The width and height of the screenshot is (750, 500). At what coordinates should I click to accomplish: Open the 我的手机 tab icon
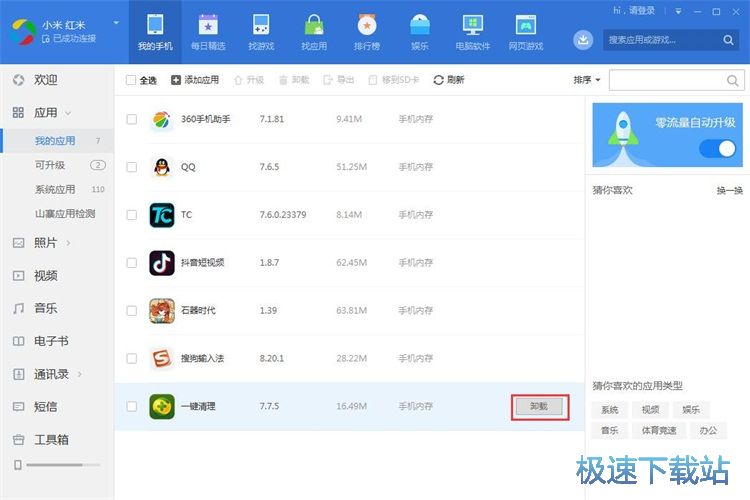155,24
